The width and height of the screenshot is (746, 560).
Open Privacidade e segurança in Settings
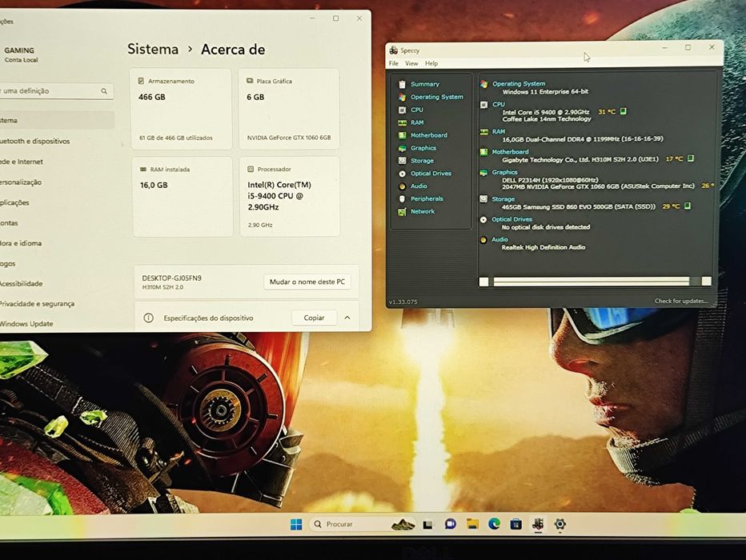click(37, 304)
